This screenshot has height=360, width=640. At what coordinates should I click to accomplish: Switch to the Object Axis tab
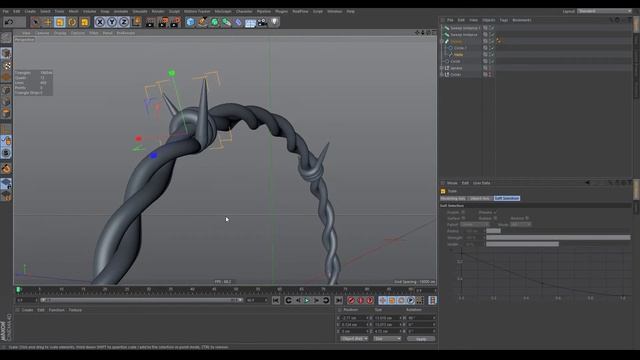coord(480,198)
